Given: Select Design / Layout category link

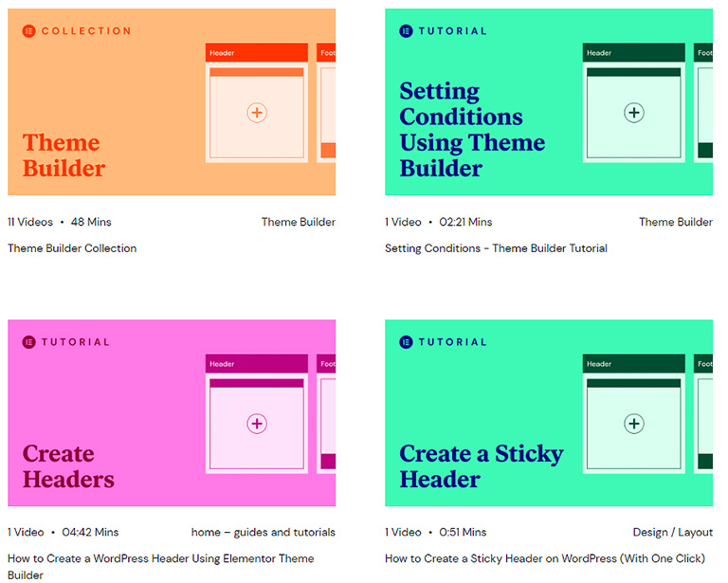Looking at the screenshot, I should coord(672,532).
